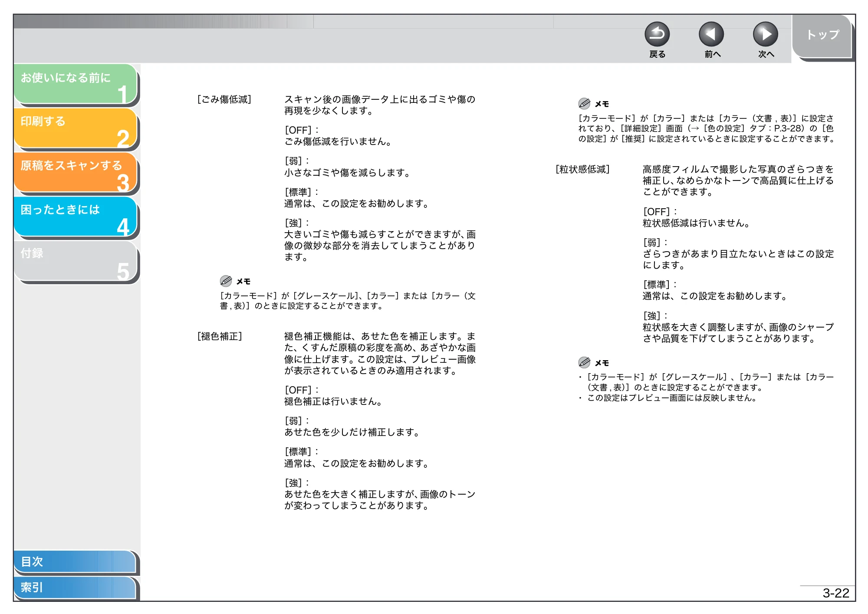
Task: Open chapter 1 お使いになる前に
Action: click(x=76, y=84)
